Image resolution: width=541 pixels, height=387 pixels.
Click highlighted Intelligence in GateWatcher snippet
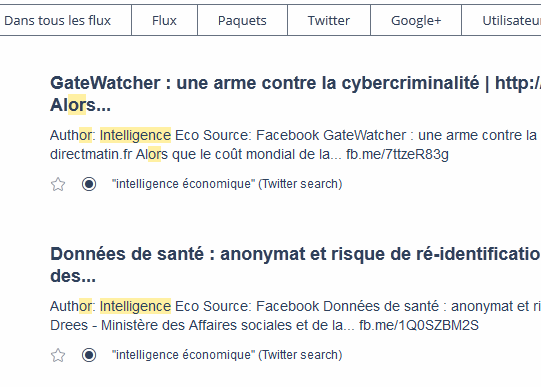click(x=135, y=135)
